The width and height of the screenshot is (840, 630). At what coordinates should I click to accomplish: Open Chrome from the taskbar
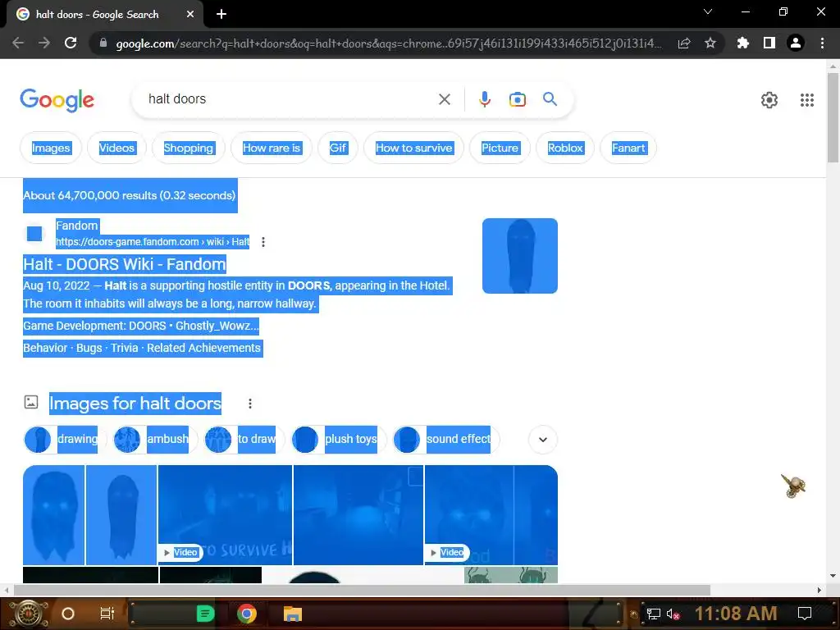click(x=246, y=614)
